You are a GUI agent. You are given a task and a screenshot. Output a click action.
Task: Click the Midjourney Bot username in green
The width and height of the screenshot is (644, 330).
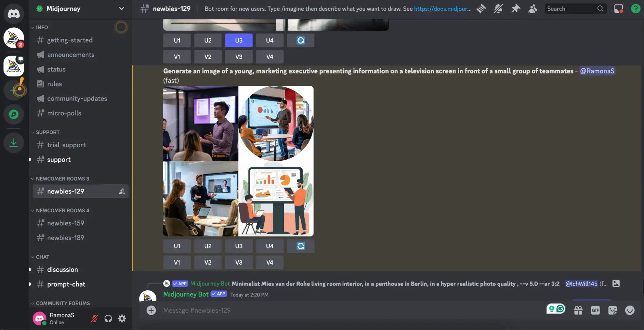pos(186,294)
